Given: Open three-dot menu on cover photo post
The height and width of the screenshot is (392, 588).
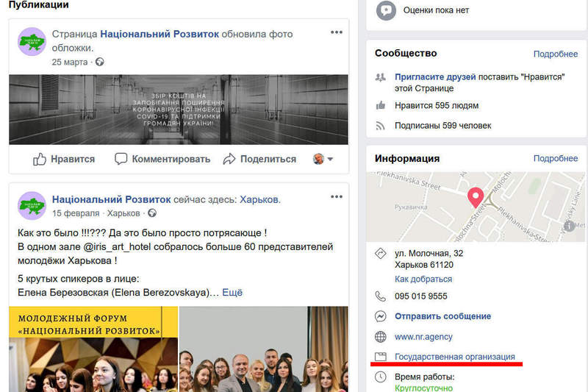Looking at the screenshot, I should pos(337,32).
